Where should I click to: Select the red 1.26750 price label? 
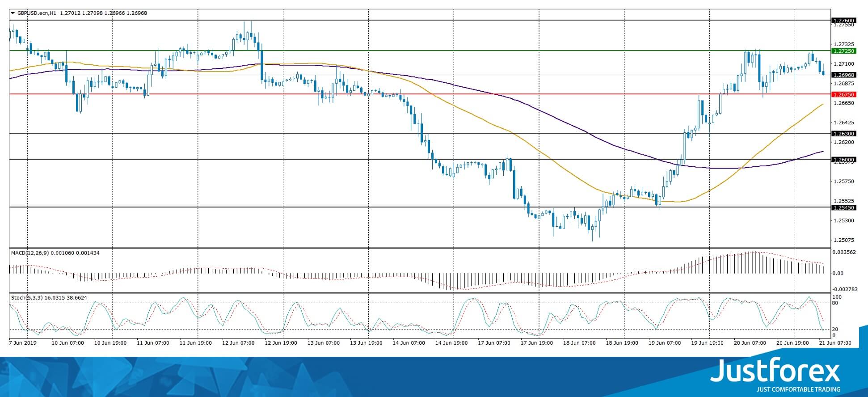[x=844, y=94]
